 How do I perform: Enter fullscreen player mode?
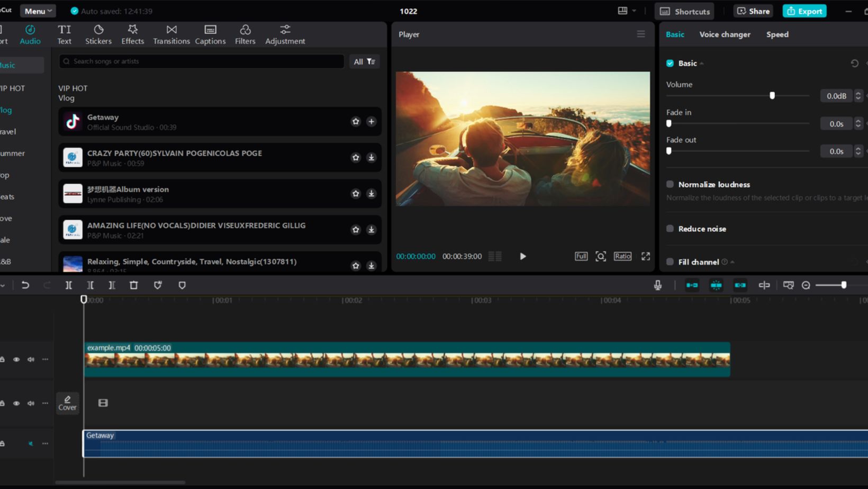[x=646, y=256]
